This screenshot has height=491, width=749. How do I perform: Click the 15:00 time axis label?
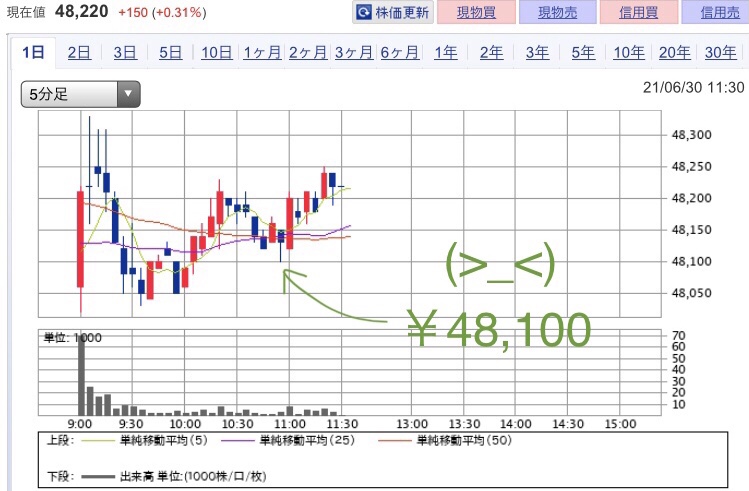pyautogui.click(x=621, y=424)
